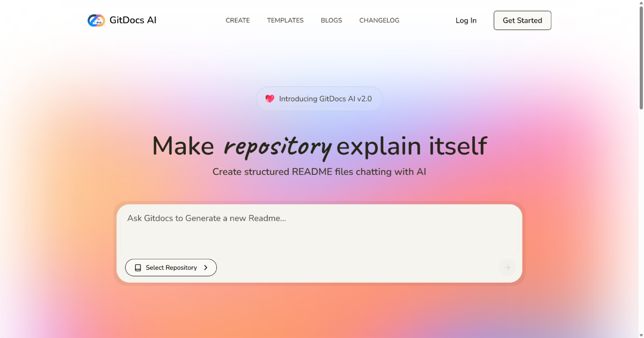Click the handwritten "repository" word in headline
Viewport: 644px width, 338px height.
[277, 146]
